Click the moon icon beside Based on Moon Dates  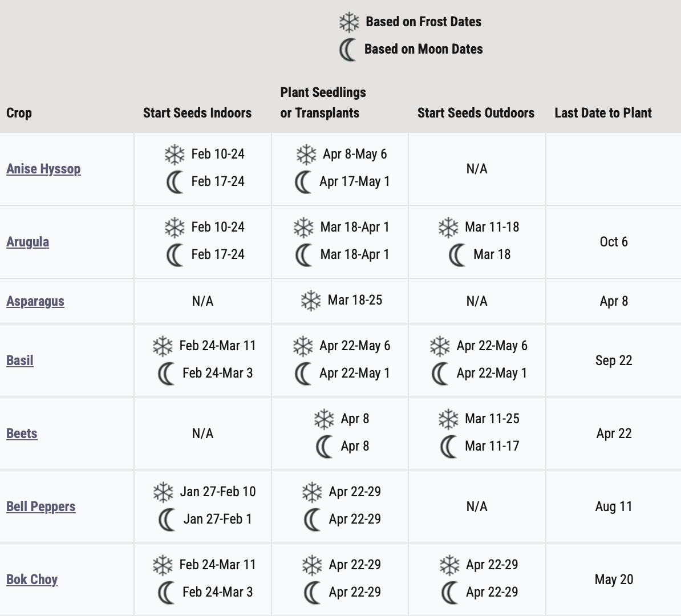pos(347,50)
